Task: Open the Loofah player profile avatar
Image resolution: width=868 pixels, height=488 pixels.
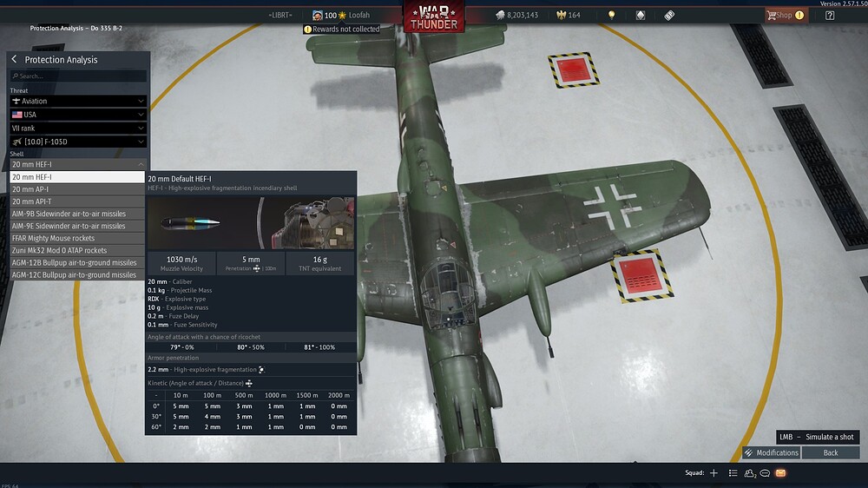Action: [317, 15]
